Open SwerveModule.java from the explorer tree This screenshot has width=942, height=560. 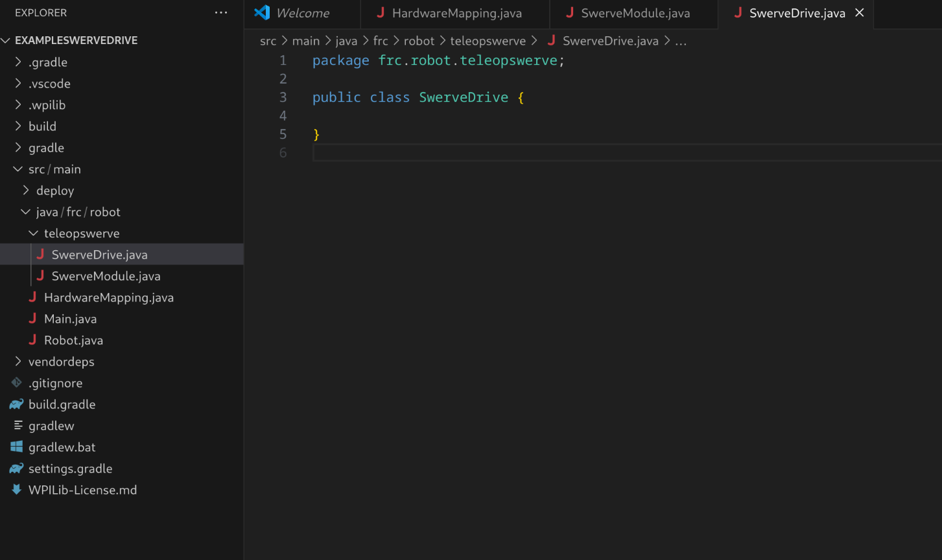pos(122,276)
